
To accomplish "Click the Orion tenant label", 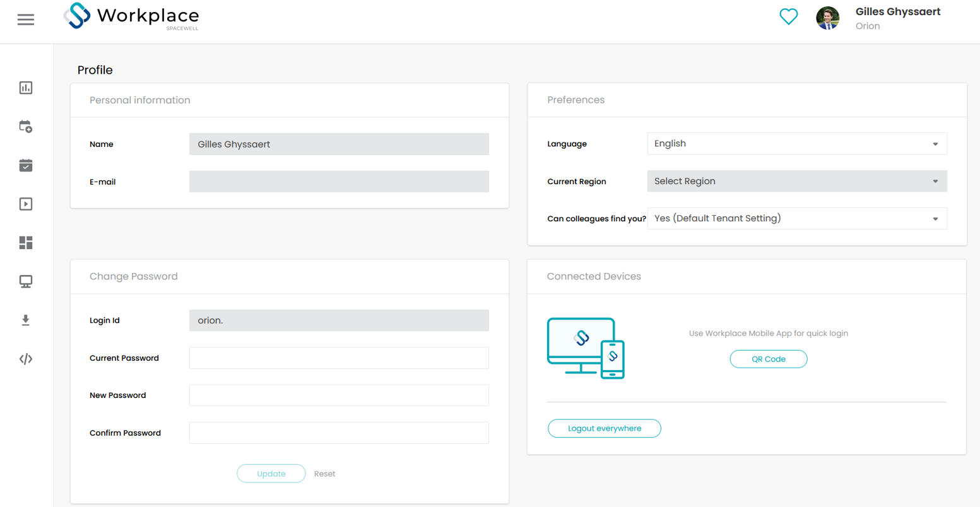I will tap(868, 26).
